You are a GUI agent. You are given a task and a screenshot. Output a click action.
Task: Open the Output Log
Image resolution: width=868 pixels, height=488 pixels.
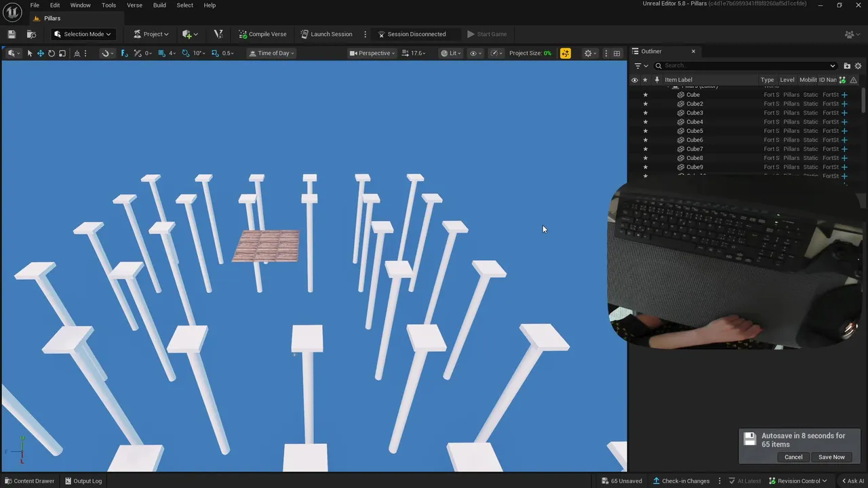(x=83, y=481)
